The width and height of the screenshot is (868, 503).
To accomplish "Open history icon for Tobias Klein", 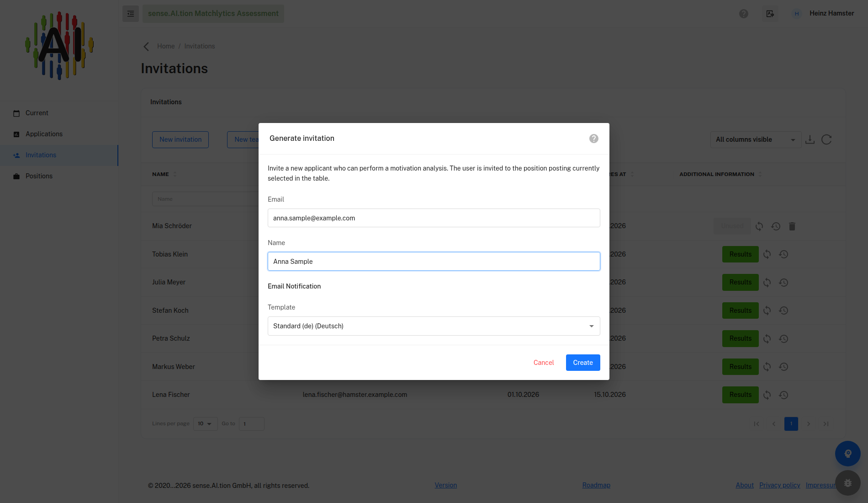I will click(783, 254).
